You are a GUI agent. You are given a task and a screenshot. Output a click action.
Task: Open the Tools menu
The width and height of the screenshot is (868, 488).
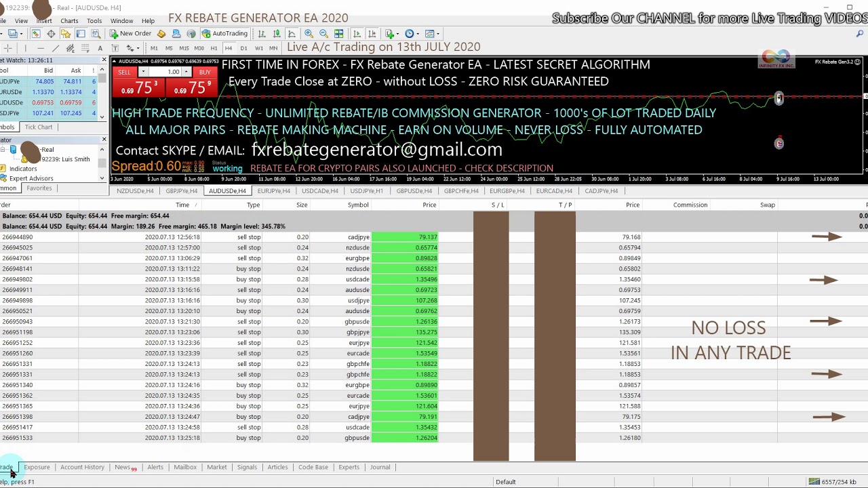[x=94, y=21]
